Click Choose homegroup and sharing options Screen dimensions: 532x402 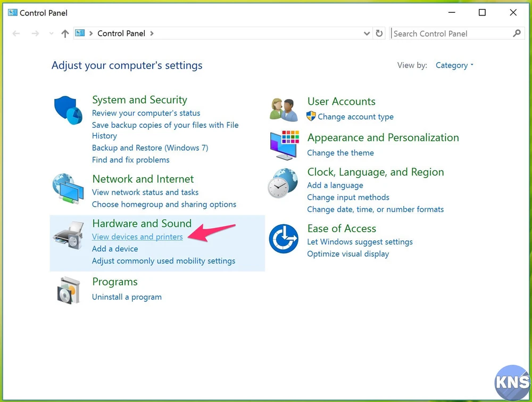click(164, 204)
